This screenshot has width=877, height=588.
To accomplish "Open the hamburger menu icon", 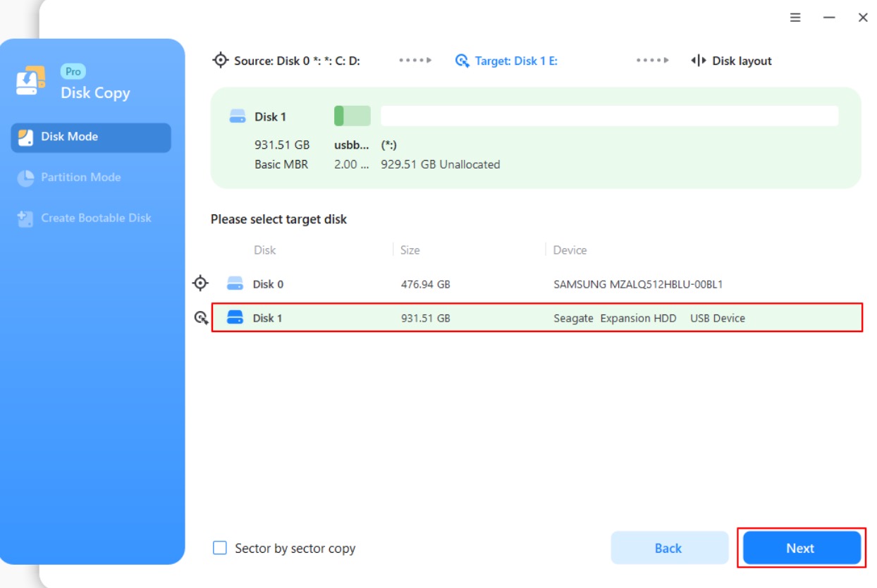I will point(795,18).
